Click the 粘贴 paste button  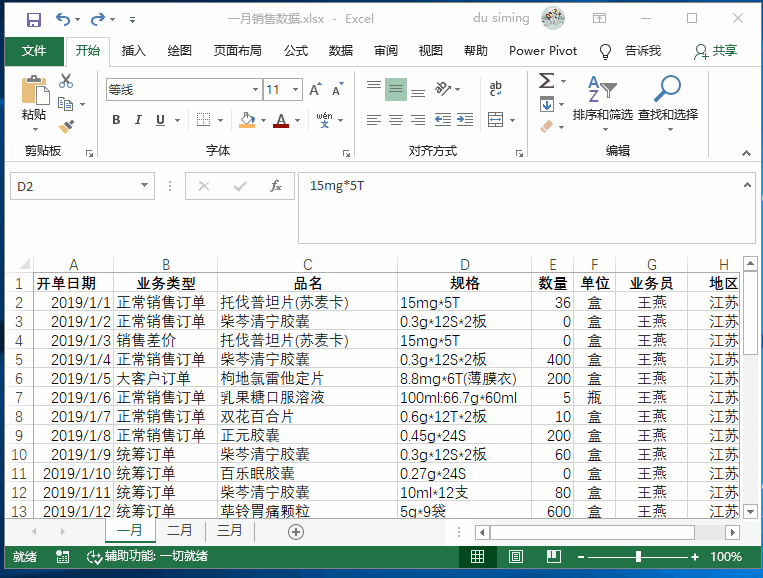coord(34,100)
